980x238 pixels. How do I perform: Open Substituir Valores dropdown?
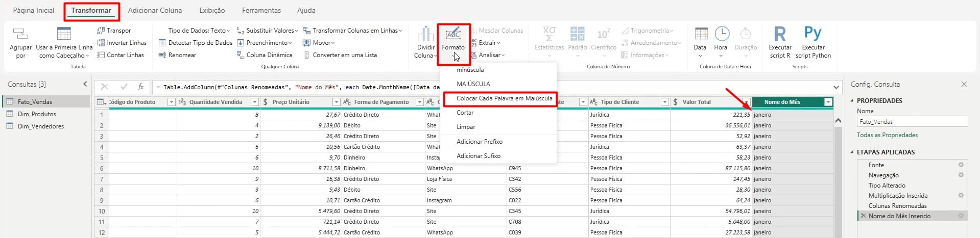[267, 31]
